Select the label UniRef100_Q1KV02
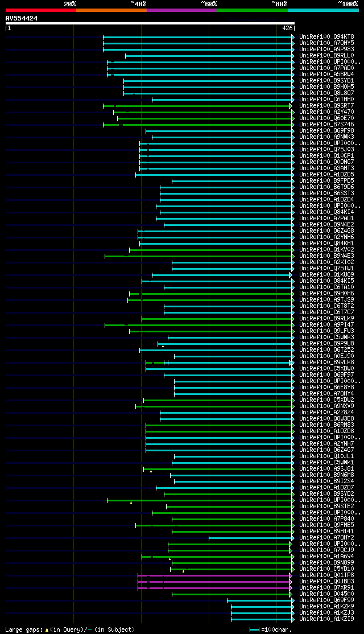 point(326,250)
